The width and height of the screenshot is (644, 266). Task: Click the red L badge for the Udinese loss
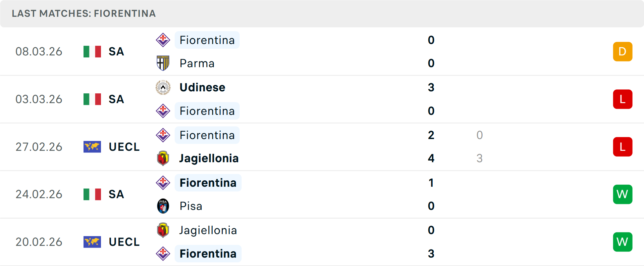pyautogui.click(x=623, y=99)
